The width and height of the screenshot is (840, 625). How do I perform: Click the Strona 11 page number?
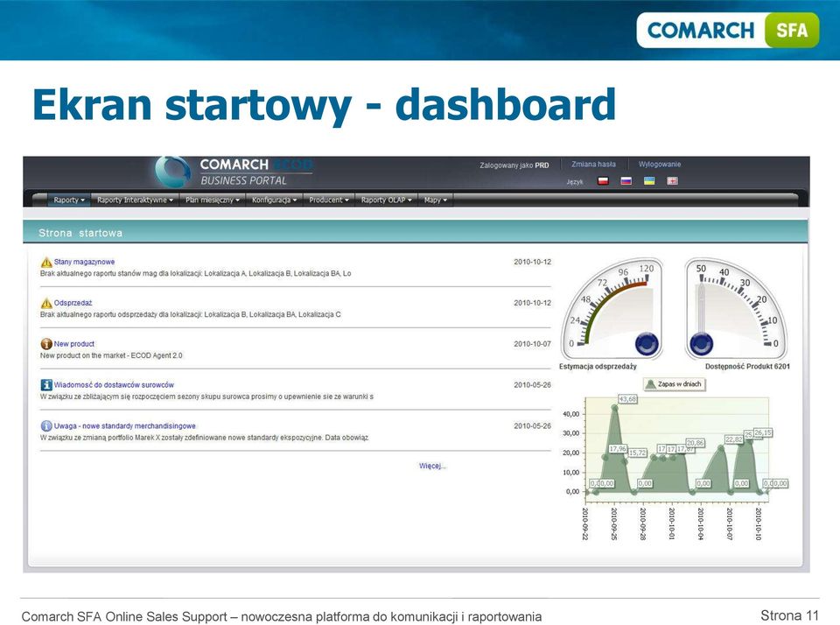(x=789, y=615)
